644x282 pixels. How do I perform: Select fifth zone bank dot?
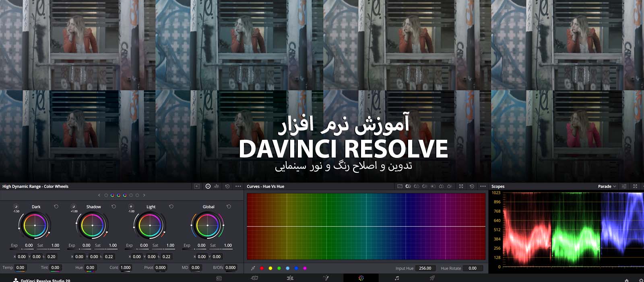pyautogui.click(x=131, y=195)
